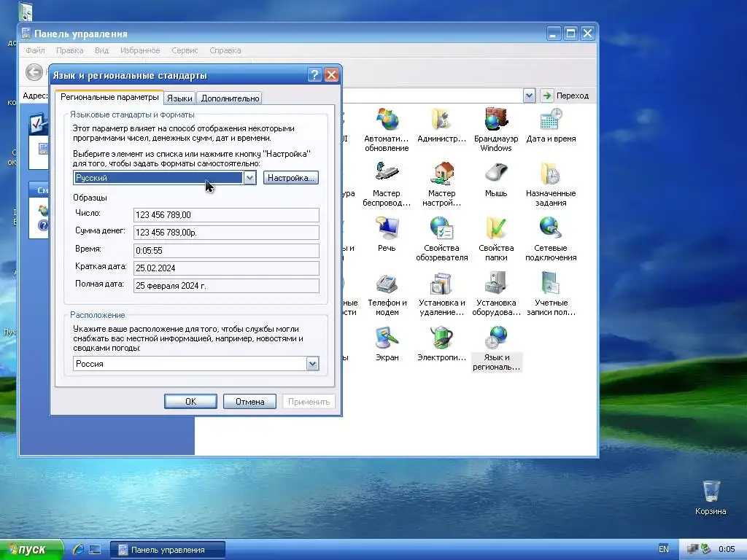Open the Избранное menu

point(140,50)
